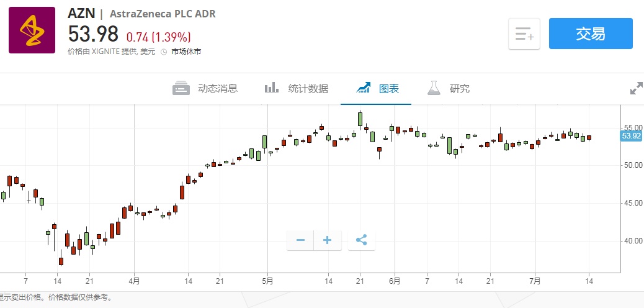Click the 7月 label on date axis
The width and height of the screenshot is (644, 308).
coord(535,281)
